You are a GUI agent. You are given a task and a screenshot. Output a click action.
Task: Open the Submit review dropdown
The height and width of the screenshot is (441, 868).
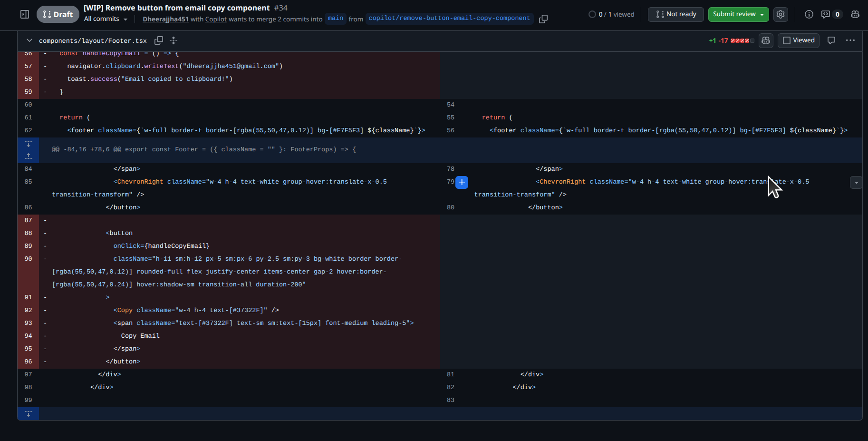[x=739, y=14]
